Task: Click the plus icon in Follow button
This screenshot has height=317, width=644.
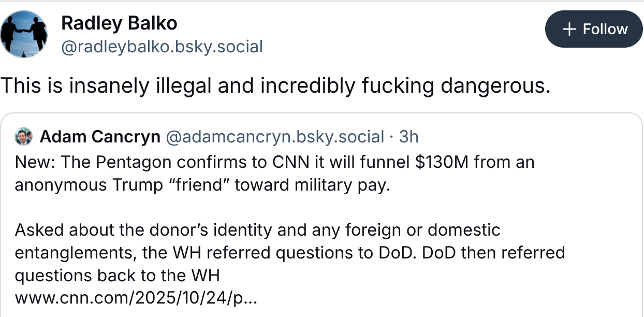Action: pos(569,29)
